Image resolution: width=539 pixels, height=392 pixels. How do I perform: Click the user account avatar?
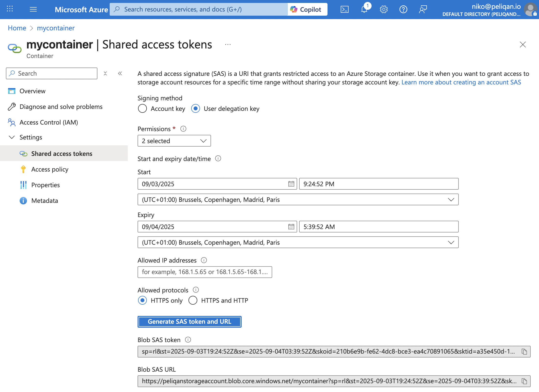[530, 9]
